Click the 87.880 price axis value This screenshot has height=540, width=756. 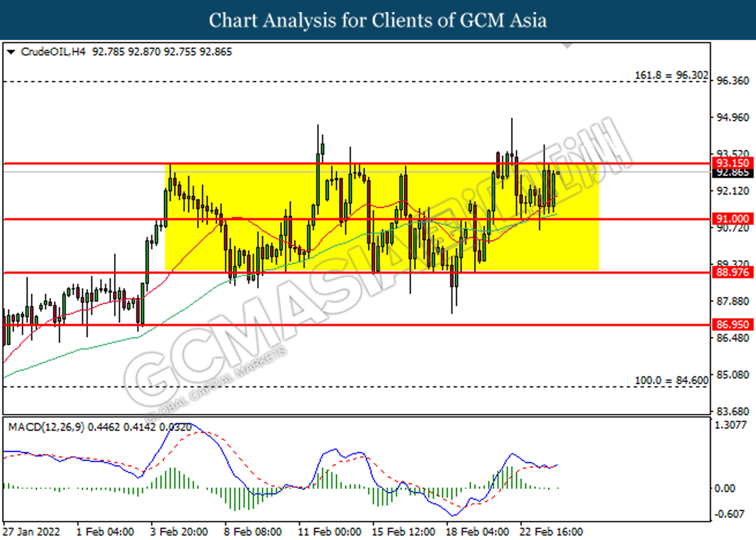[733, 301]
